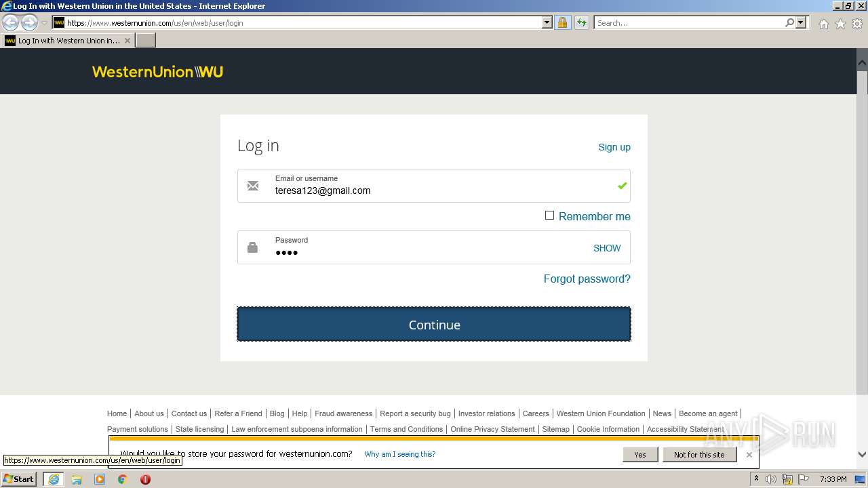Open the address bar history dropdown
Screen dimensions: 868x488
click(547, 22)
